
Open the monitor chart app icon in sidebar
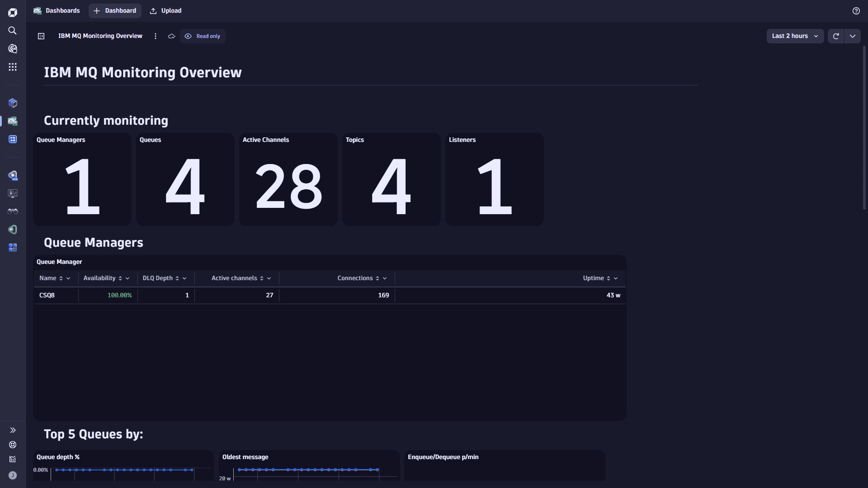pos(13,193)
